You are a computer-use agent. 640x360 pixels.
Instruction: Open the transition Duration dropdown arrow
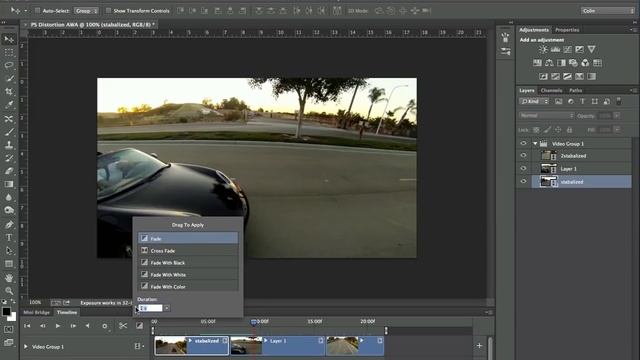coord(167,308)
